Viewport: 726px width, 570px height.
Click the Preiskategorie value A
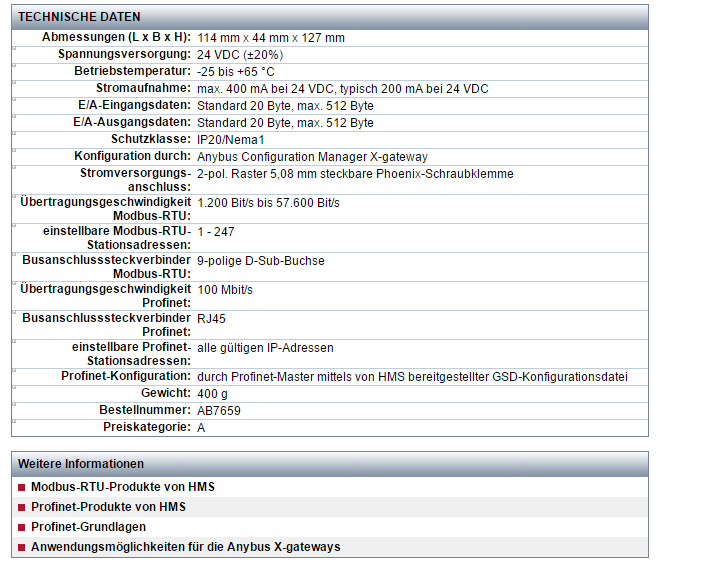[201, 428]
